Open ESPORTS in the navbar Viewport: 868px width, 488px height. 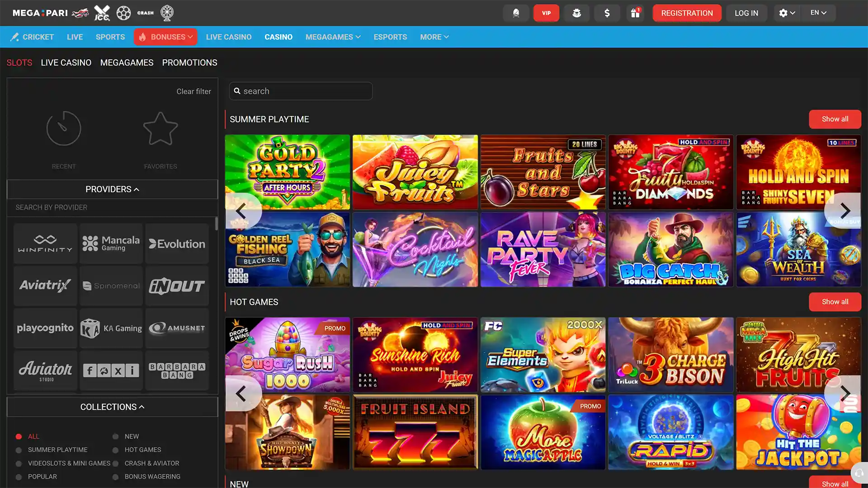point(390,37)
